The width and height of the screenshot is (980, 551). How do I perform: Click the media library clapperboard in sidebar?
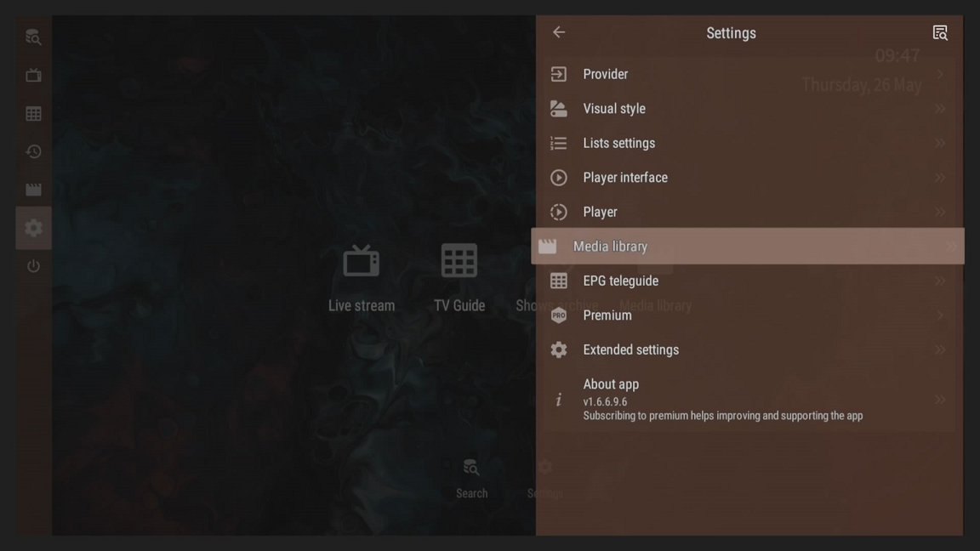(33, 190)
